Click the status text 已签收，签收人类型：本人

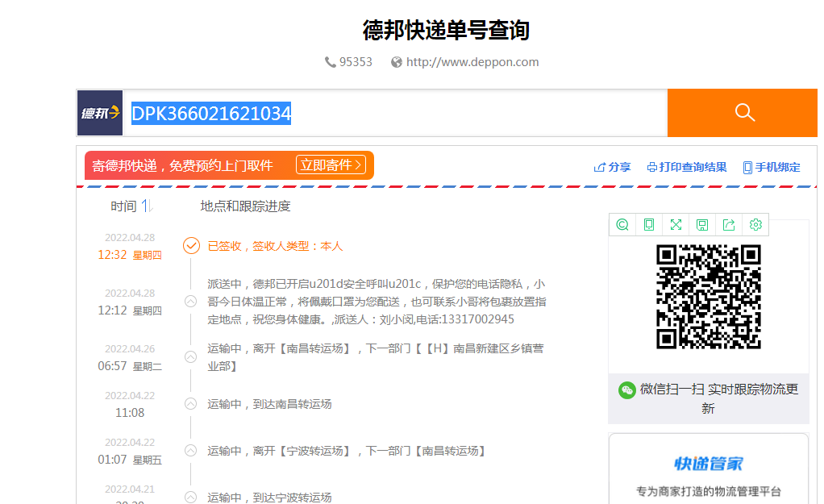275,246
